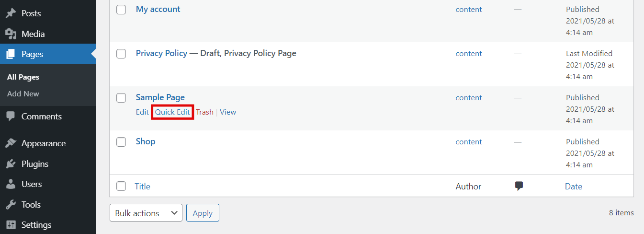
Task: Go to All Pages submenu item
Action: coord(23,77)
